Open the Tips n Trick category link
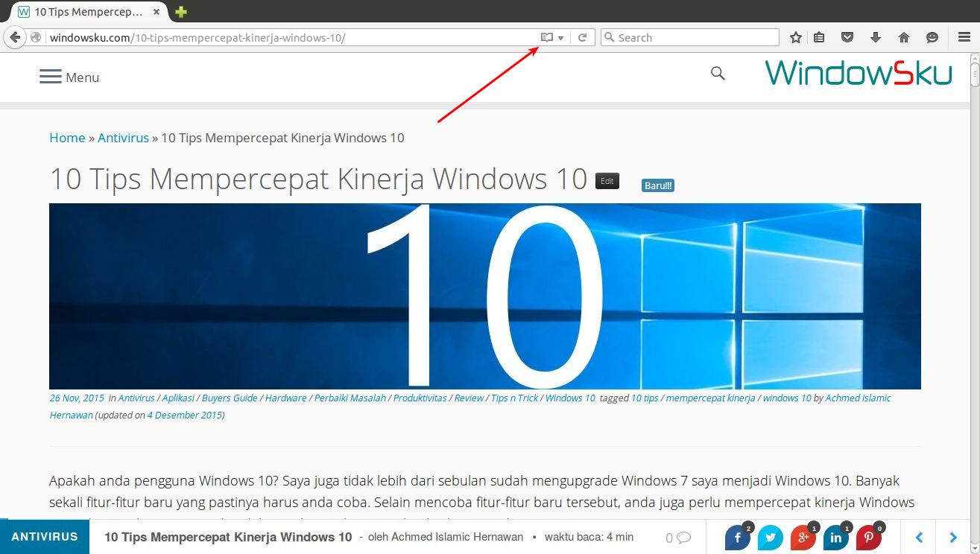980x554 pixels. [x=515, y=398]
